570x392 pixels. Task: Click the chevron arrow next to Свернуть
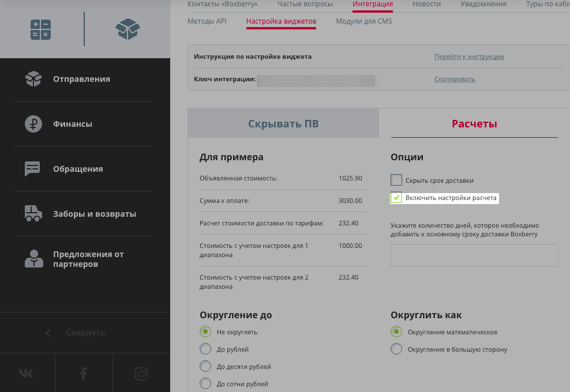[48, 333]
